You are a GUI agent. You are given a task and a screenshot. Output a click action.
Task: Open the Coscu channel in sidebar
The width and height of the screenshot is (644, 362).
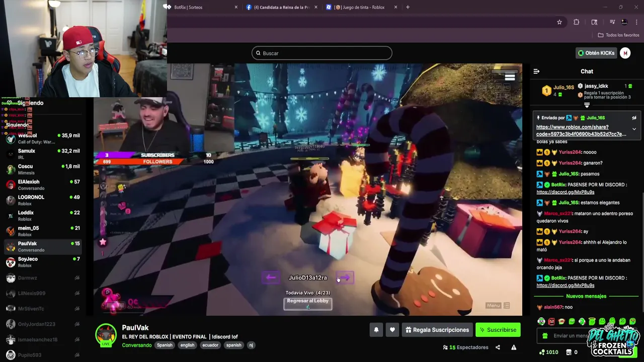click(x=43, y=169)
